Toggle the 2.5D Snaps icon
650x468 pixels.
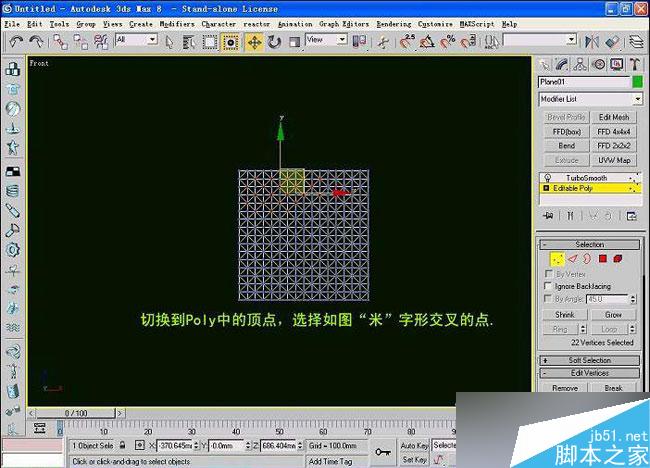(x=407, y=41)
